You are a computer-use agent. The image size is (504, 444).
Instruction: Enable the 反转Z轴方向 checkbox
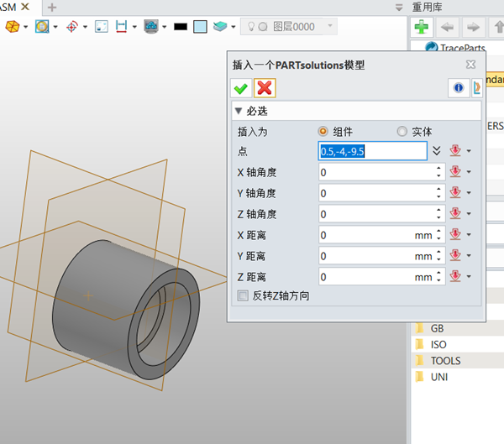point(243,295)
